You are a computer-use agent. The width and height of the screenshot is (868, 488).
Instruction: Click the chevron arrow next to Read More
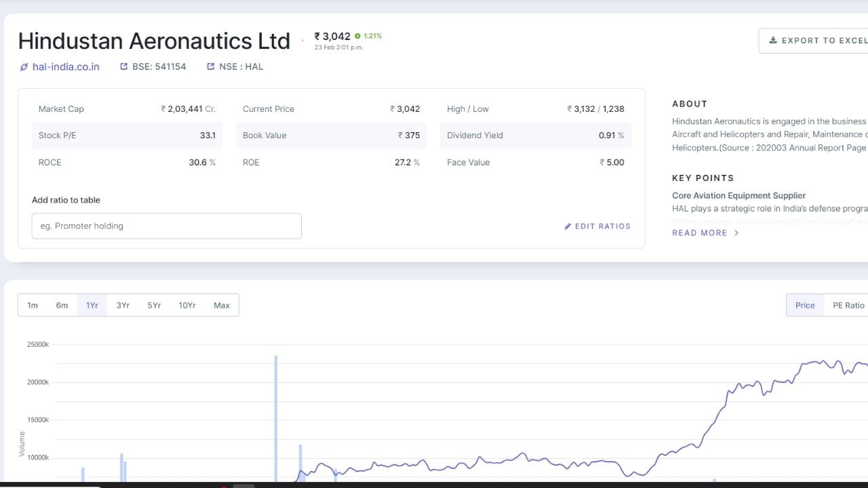pyautogui.click(x=736, y=232)
